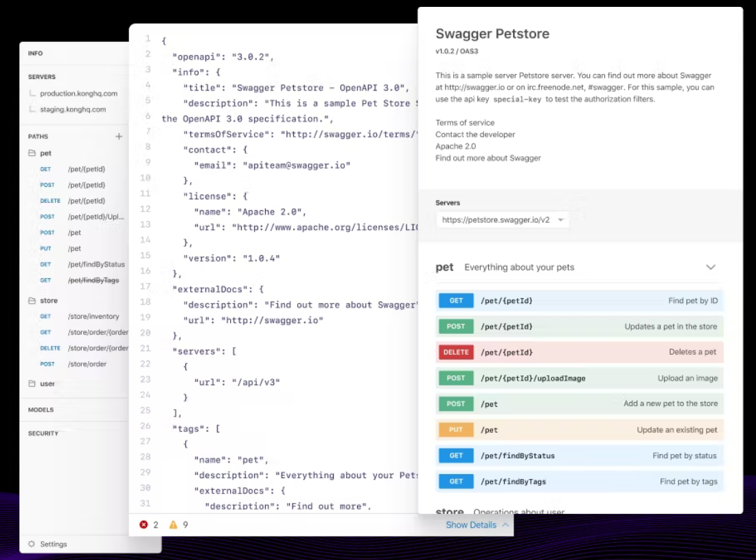Open the MODELS section in sidebar
The height and width of the screenshot is (560, 756).
pyautogui.click(x=41, y=410)
